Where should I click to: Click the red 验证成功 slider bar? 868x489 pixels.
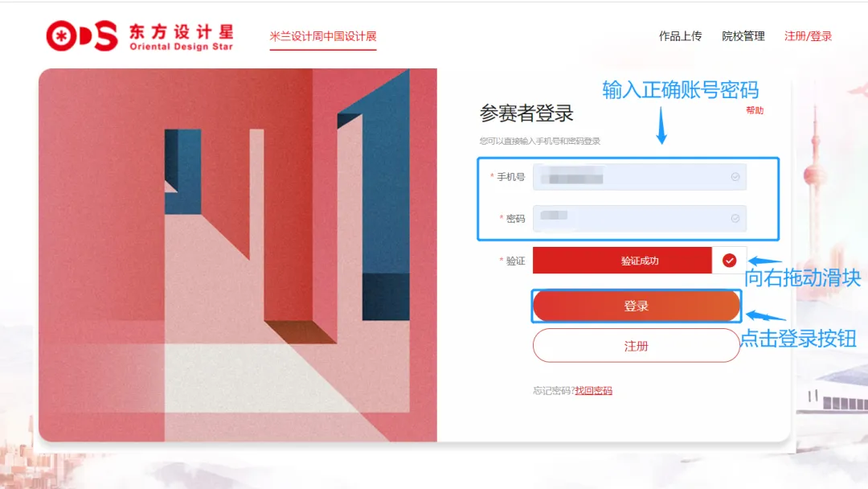coord(622,261)
